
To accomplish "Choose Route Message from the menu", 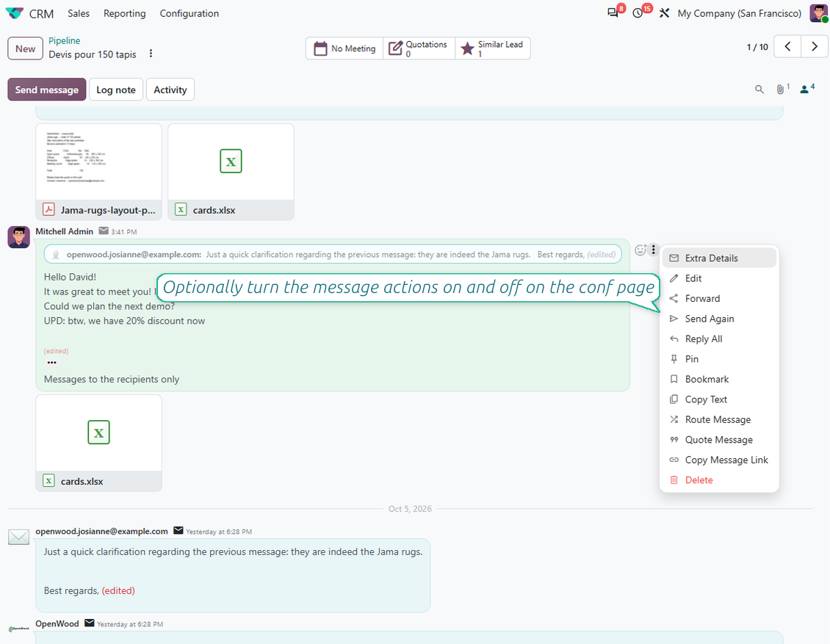I will [719, 419].
